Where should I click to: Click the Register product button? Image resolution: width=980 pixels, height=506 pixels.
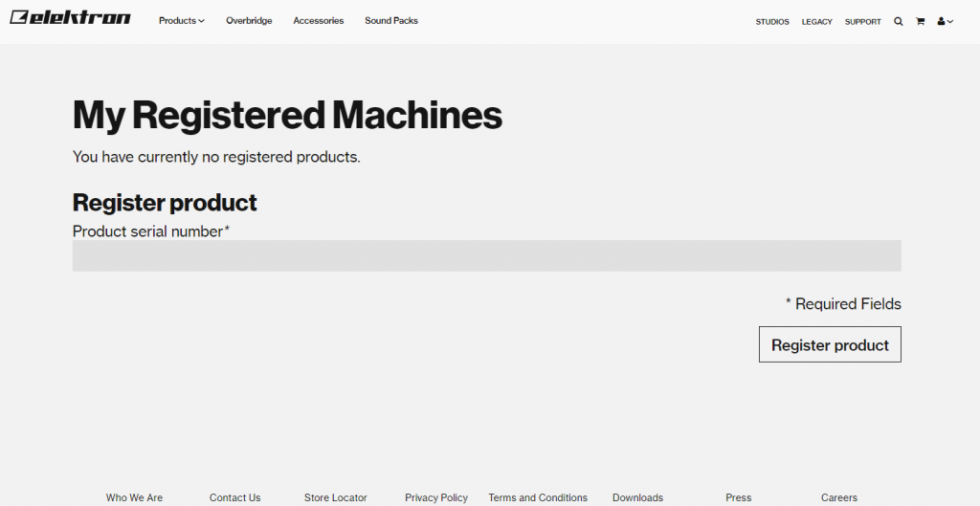[830, 344]
